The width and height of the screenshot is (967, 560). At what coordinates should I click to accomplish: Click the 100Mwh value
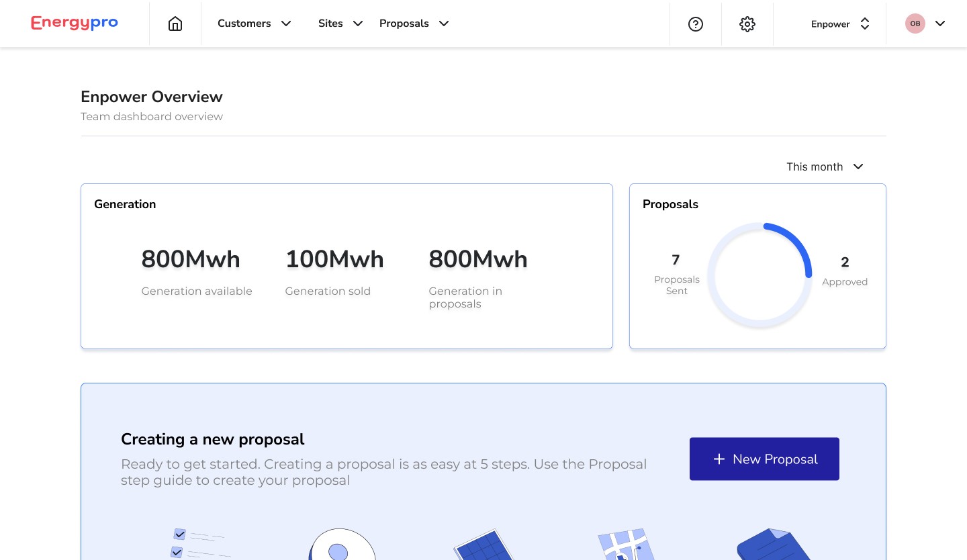(334, 259)
